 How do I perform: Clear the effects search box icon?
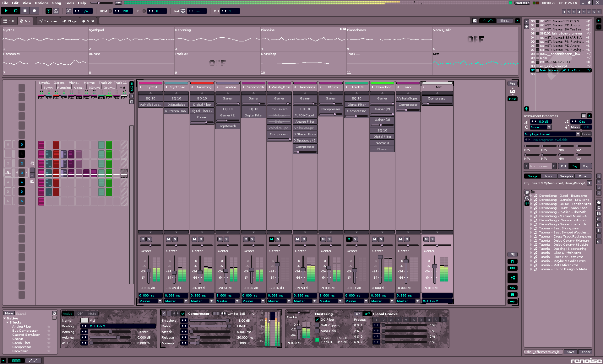54,313
